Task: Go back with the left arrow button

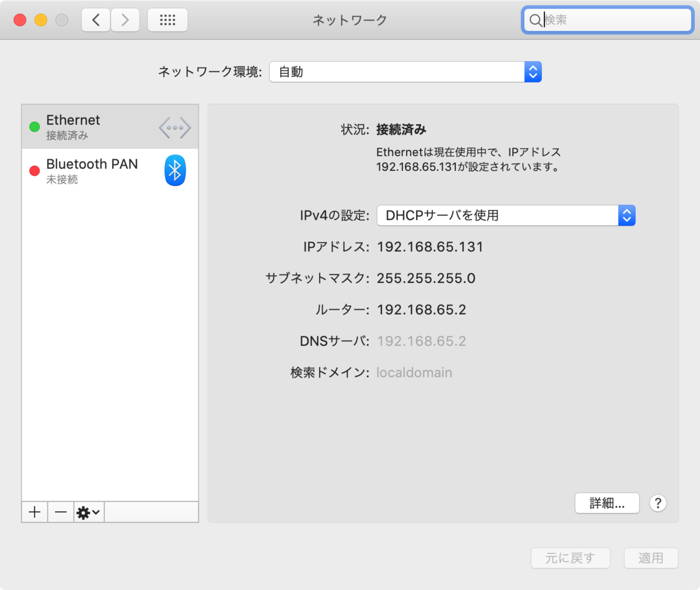Action: pos(96,20)
